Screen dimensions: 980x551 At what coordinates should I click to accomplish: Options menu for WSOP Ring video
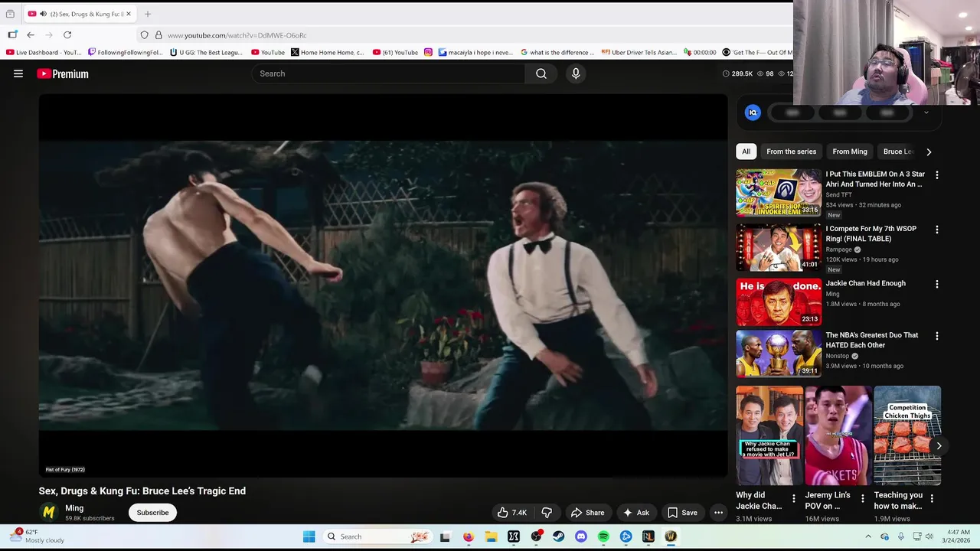pyautogui.click(x=936, y=230)
